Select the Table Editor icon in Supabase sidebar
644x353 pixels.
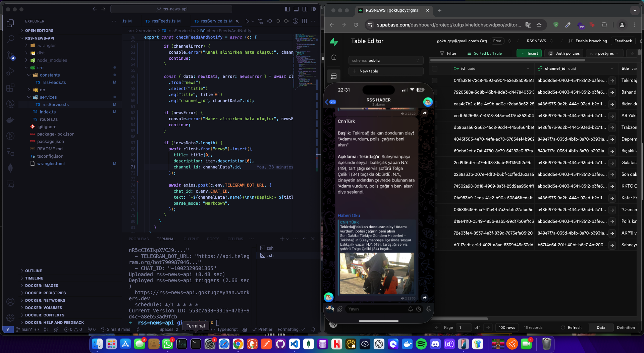pyautogui.click(x=334, y=77)
